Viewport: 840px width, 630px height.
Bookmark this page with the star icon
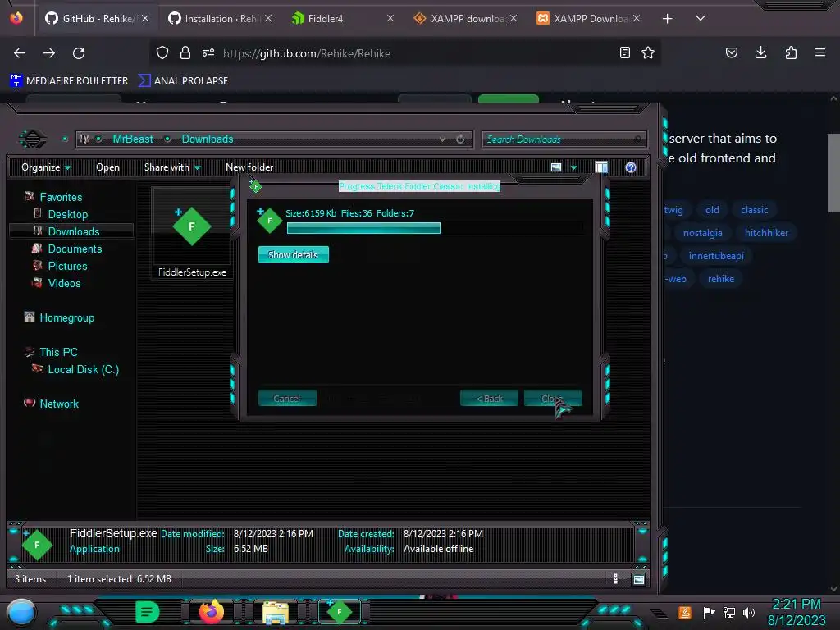click(x=648, y=52)
